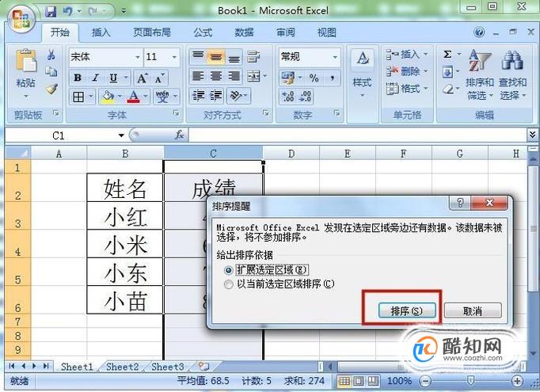Image resolution: width=540 pixels, height=392 pixels.
Task: Open Sheet2 worksheet tab
Action: 122,367
